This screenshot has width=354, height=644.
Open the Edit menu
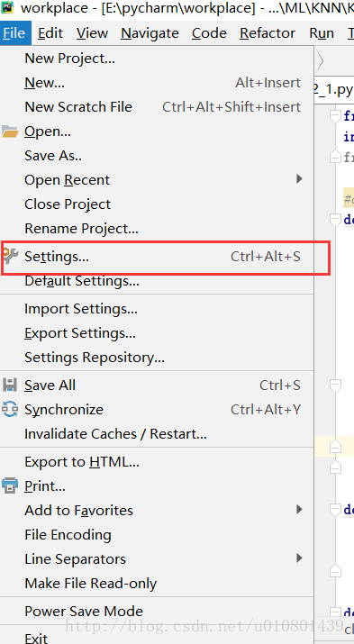(x=50, y=32)
